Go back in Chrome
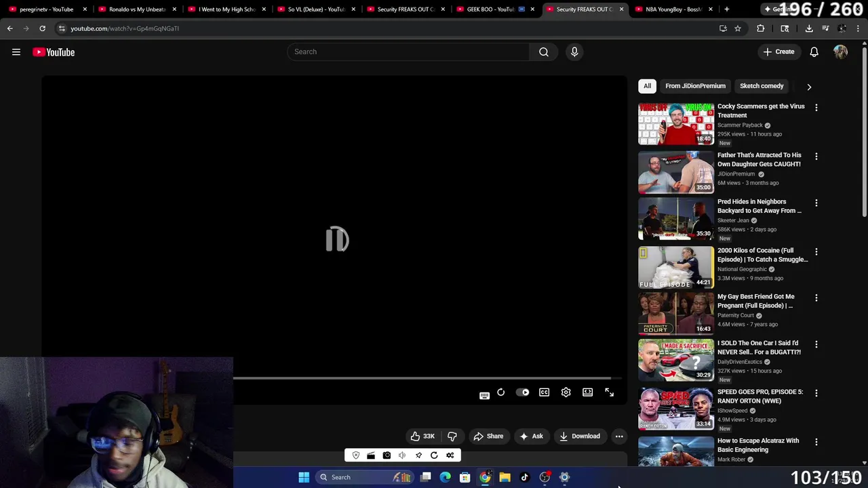This screenshot has width=868, height=488. click(x=9, y=28)
